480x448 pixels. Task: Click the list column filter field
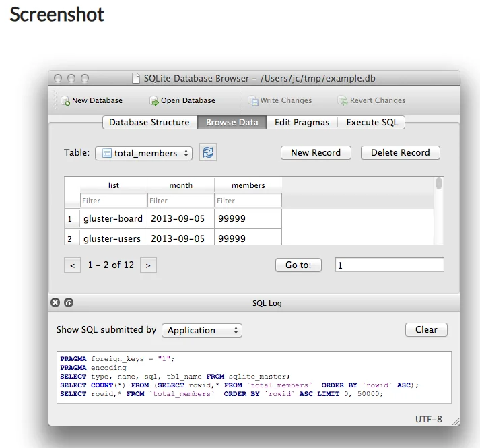coord(114,200)
